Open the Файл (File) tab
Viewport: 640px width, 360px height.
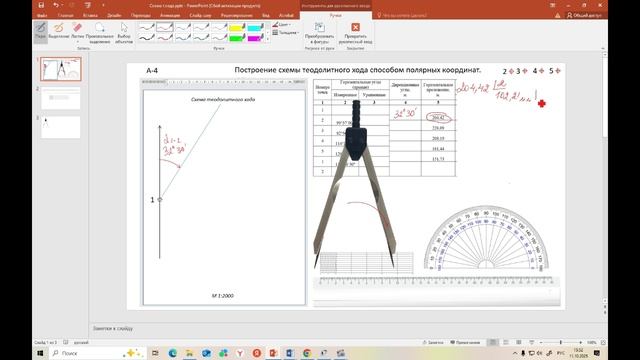42,16
